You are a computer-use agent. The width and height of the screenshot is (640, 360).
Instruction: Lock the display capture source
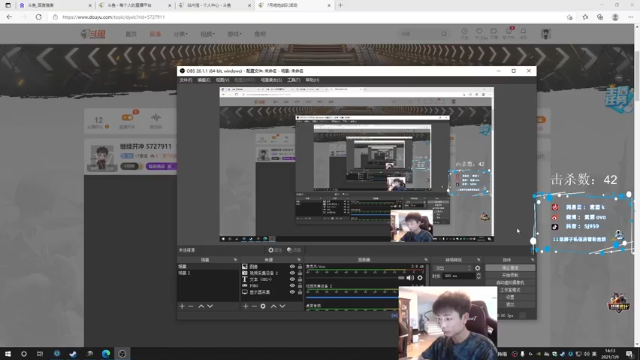(x=300, y=292)
